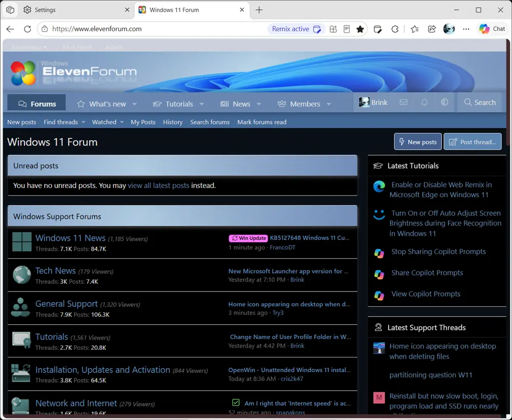This screenshot has width=512, height=420.
Task: Open Edge Settings and more ellipsis
Action: (x=466, y=29)
